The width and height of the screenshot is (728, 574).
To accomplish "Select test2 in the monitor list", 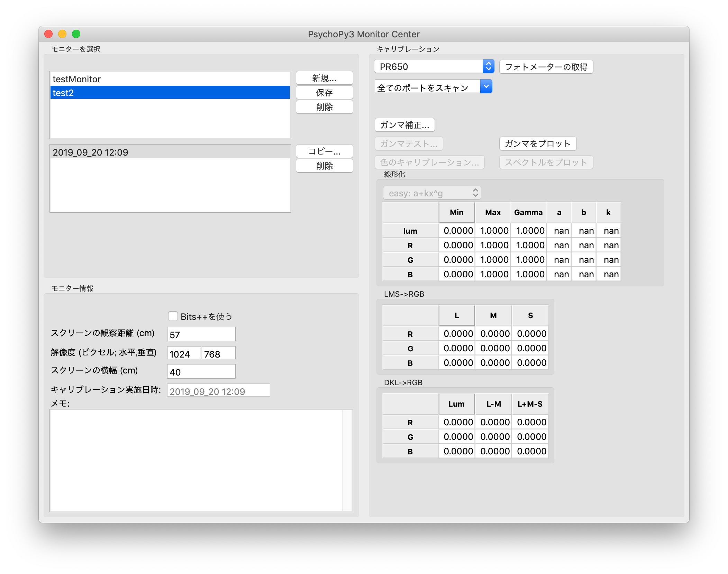I will (x=170, y=93).
